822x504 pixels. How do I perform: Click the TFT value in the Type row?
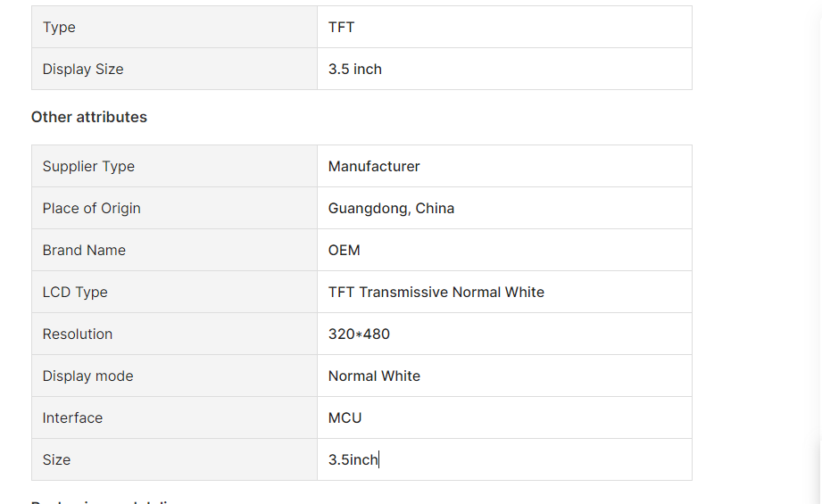[x=342, y=28]
